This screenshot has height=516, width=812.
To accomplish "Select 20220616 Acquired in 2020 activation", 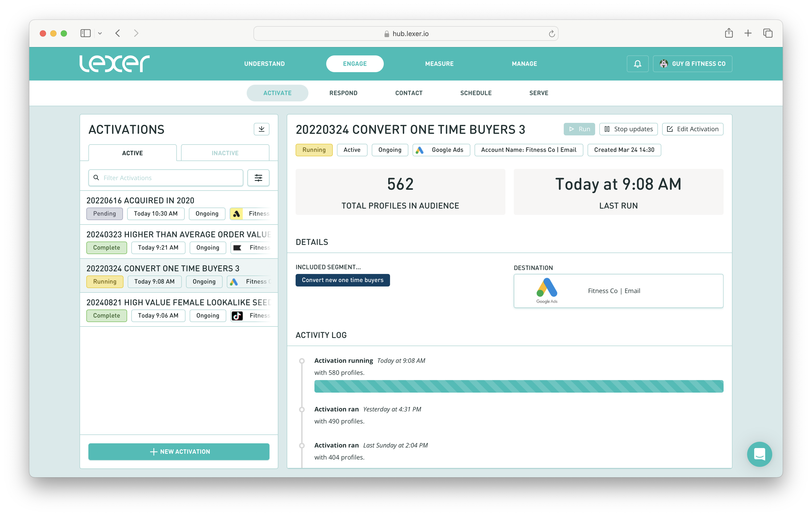I will click(179, 208).
